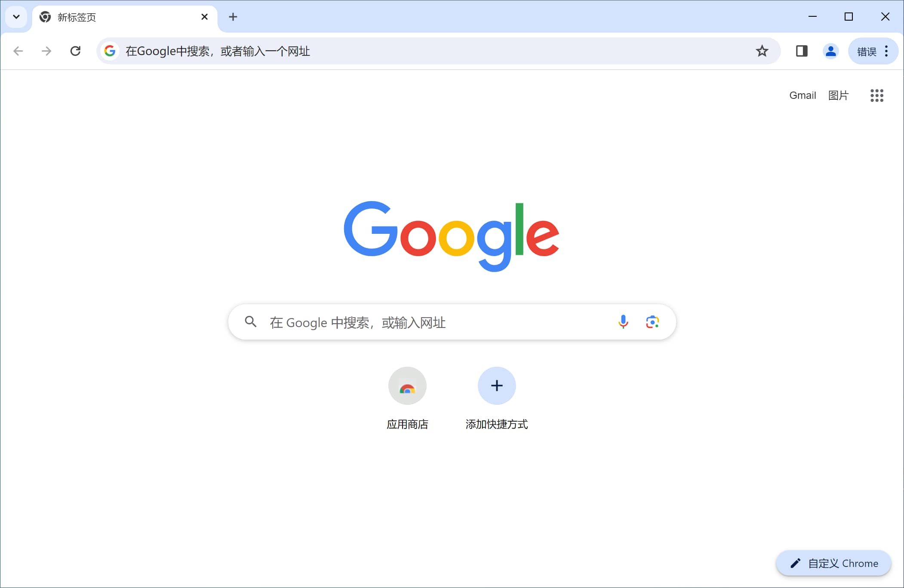The width and height of the screenshot is (904, 588).
Task: Click the 错误 error indicator button
Action: point(864,52)
